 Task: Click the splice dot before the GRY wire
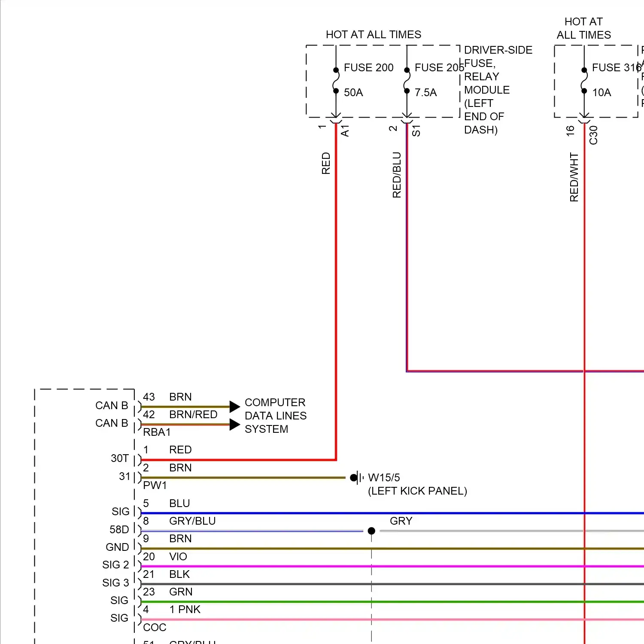tap(372, 531)
